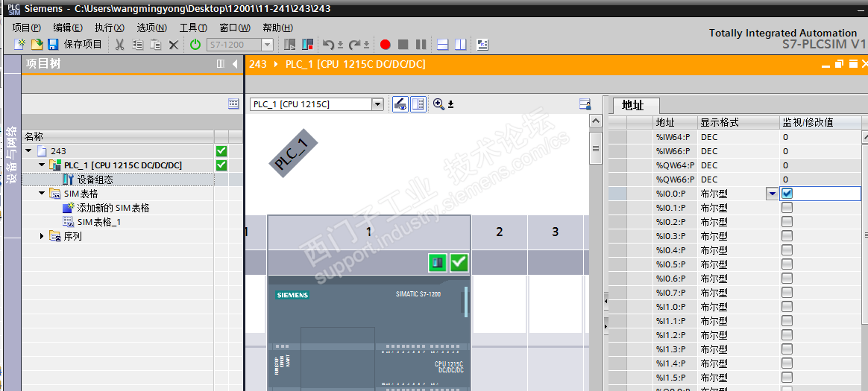Open 设备组态 in project tree
This screenshot has height=391, width=868.
[x=95, y=179]
